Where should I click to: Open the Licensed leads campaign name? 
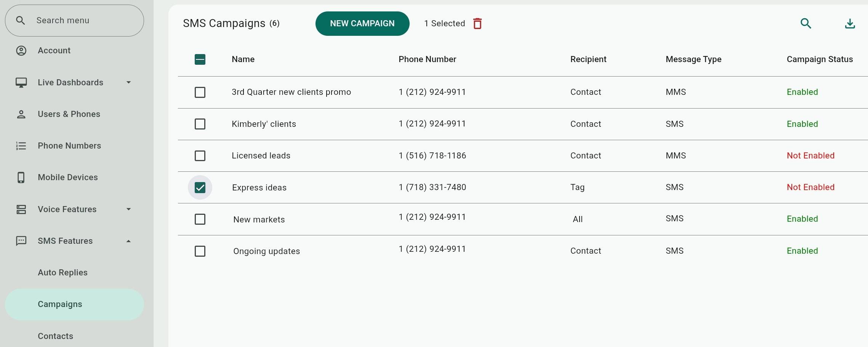[261, 156]
